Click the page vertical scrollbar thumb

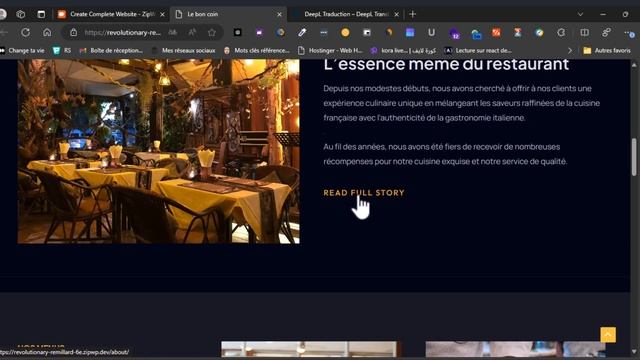click(634, 157)
